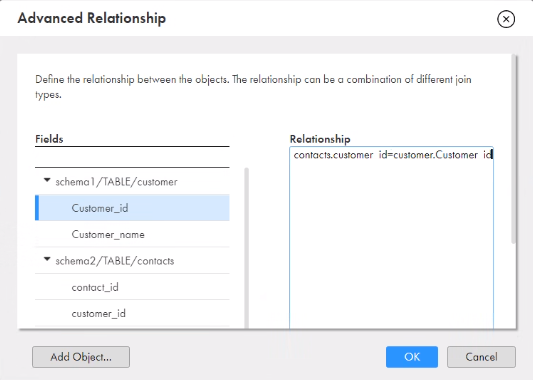
Task: Click inside the Relationship text area
Action: coord(391,238)
